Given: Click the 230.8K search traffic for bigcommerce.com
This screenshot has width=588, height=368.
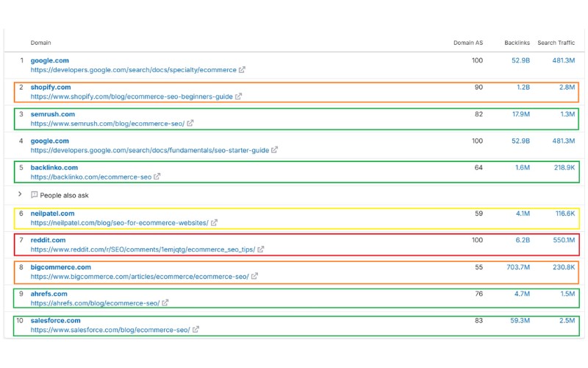Looking at the screenshot, I should click(564, 267).
